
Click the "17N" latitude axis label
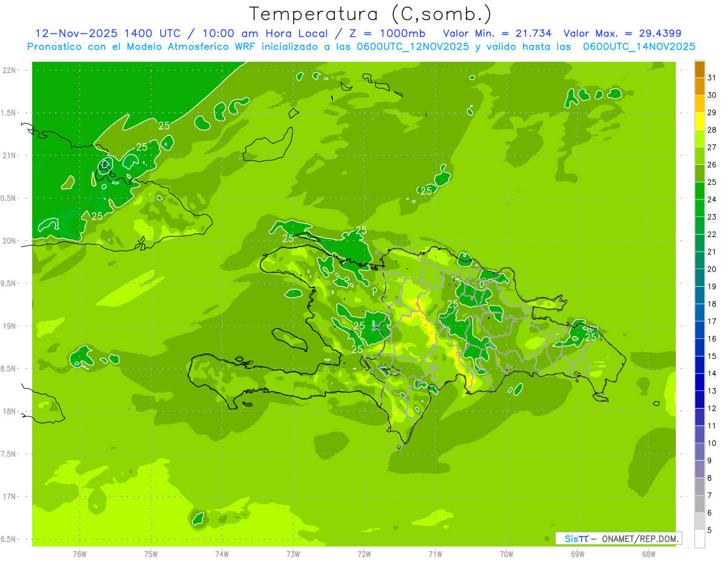pos(10,497)
